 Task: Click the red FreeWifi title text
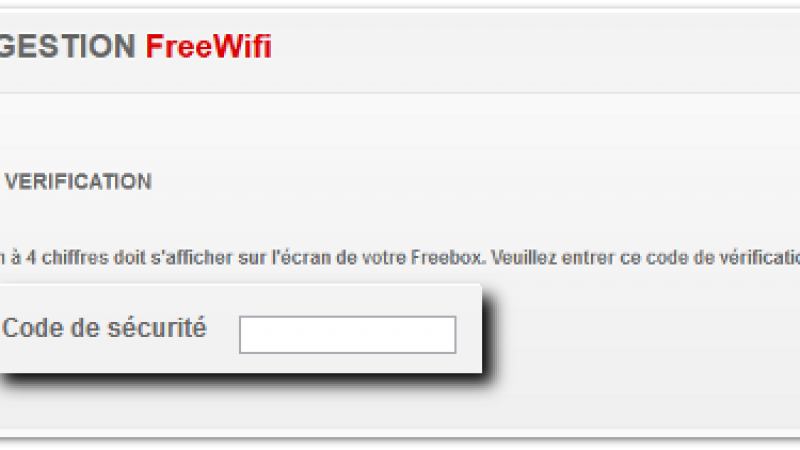(x=209, y=46)
